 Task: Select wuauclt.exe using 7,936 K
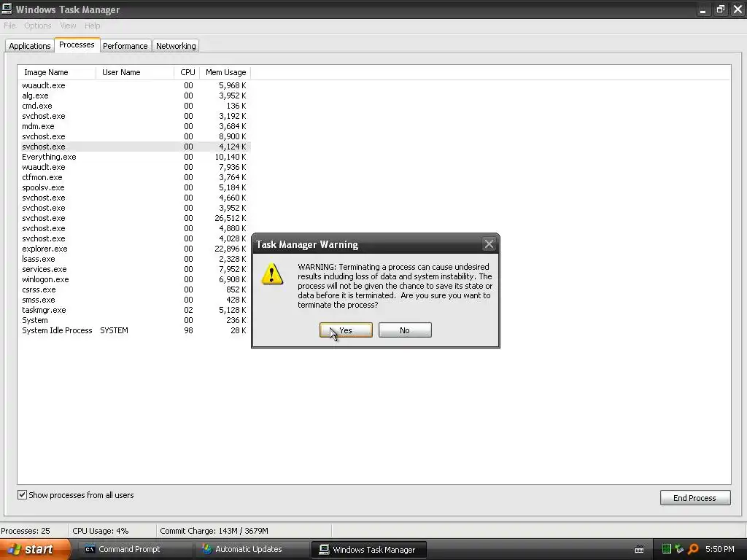click(134, 167)
